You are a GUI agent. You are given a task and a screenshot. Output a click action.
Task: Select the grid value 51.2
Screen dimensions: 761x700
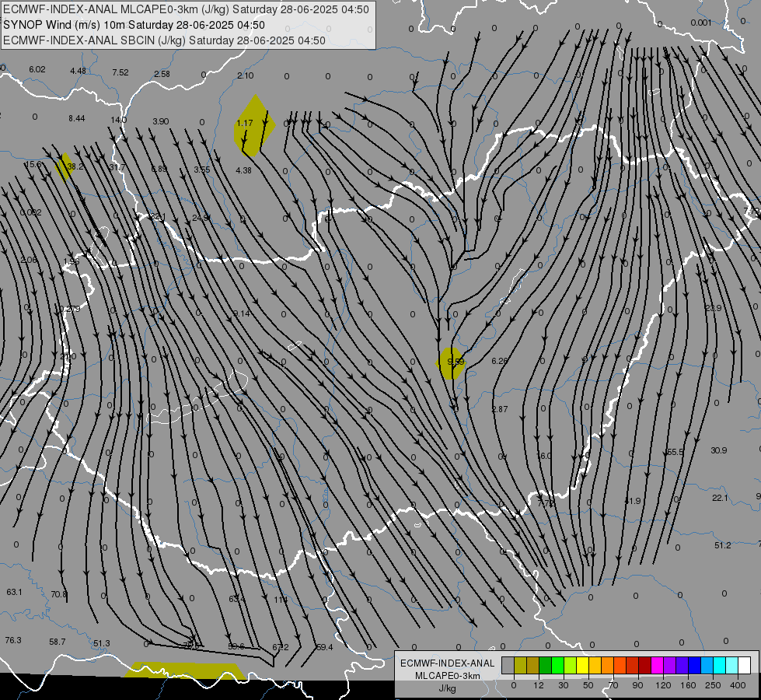click(723, 545)
